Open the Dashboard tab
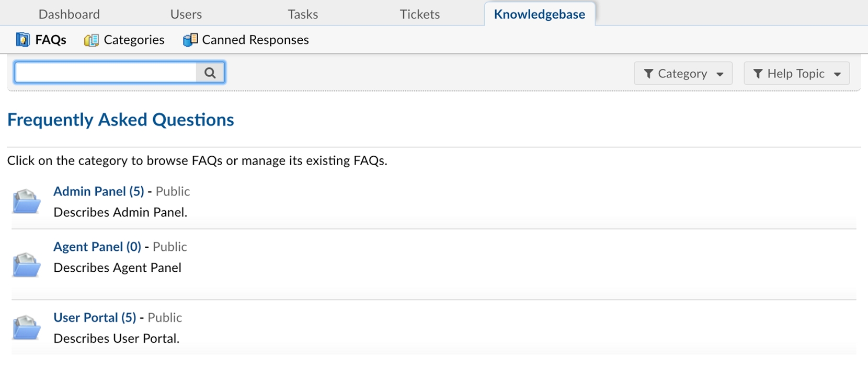 point(68,14)
